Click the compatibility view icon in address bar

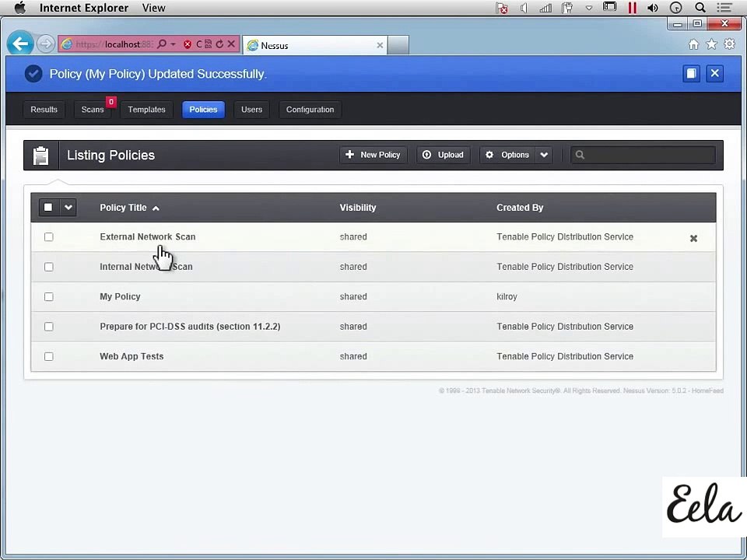[209, 44]
